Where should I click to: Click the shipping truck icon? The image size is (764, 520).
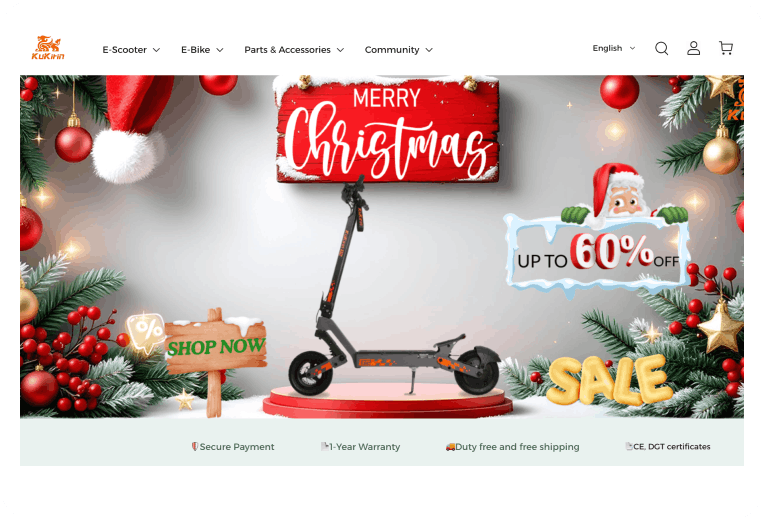[x=450, y=447]
